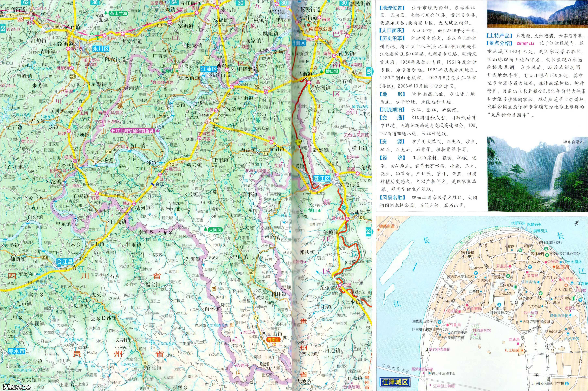Click the green 大园洞 forest park label
The image size is (588, 391).
215,230
